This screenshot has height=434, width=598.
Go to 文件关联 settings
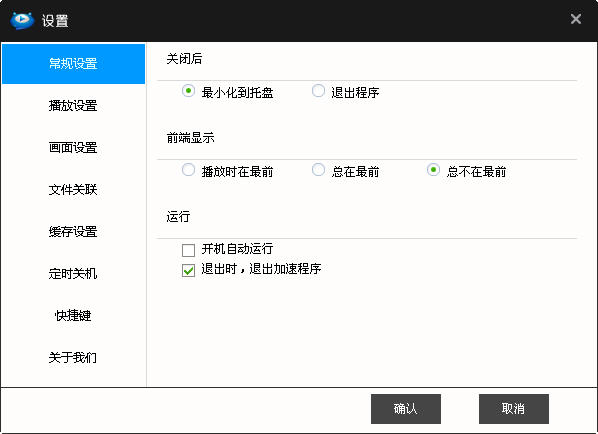point(73,190)
